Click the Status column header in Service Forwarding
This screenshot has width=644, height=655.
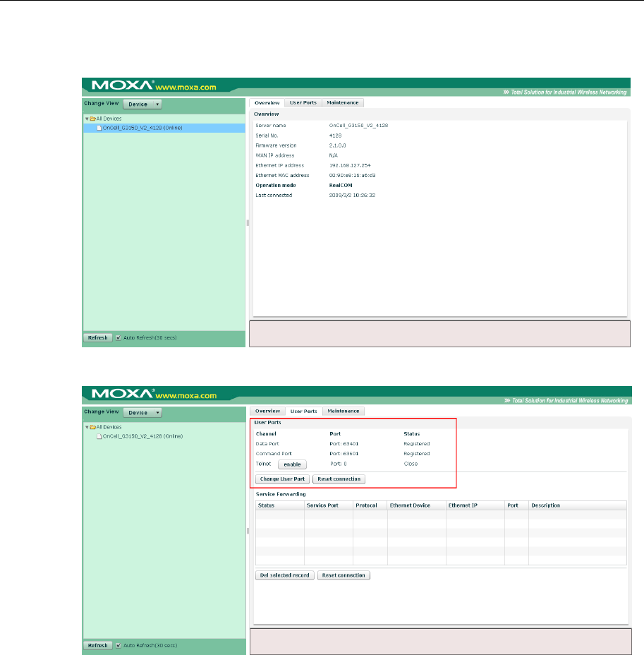click(279, 505)
